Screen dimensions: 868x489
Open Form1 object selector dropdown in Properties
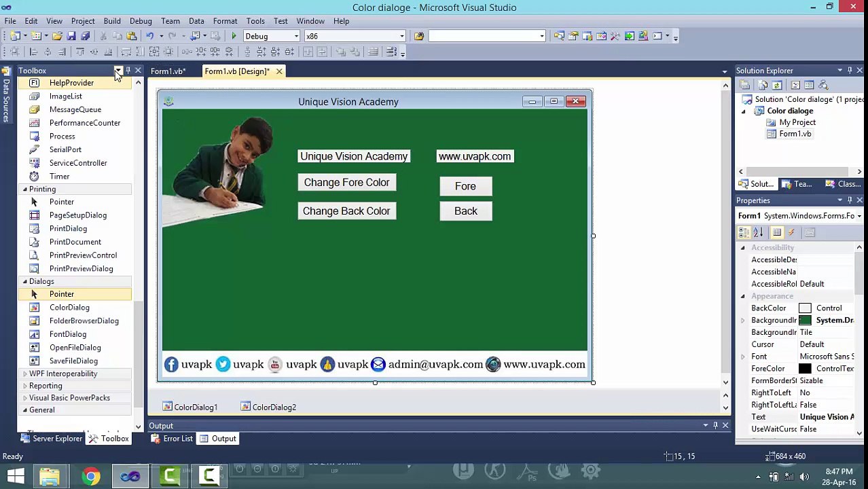click(859, 216)
